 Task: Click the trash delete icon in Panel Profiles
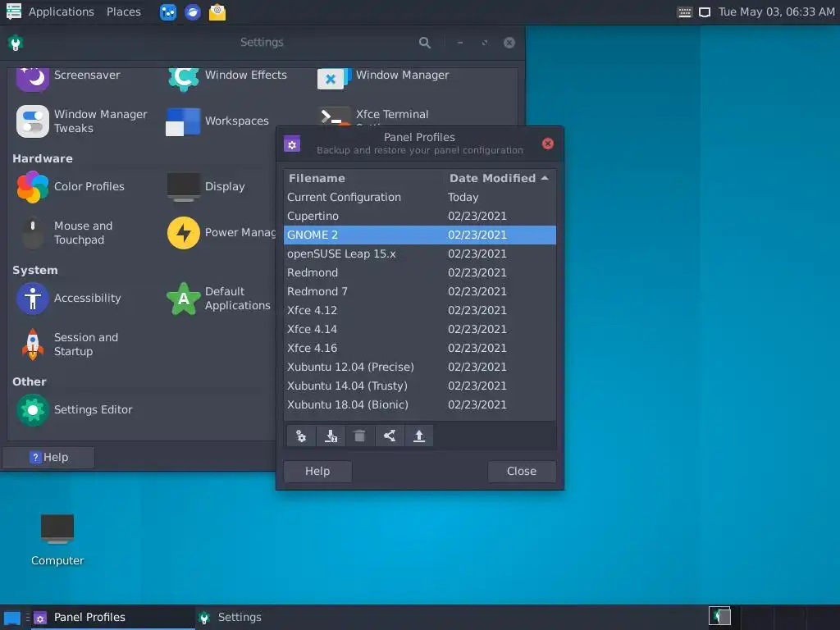[360, 436]
